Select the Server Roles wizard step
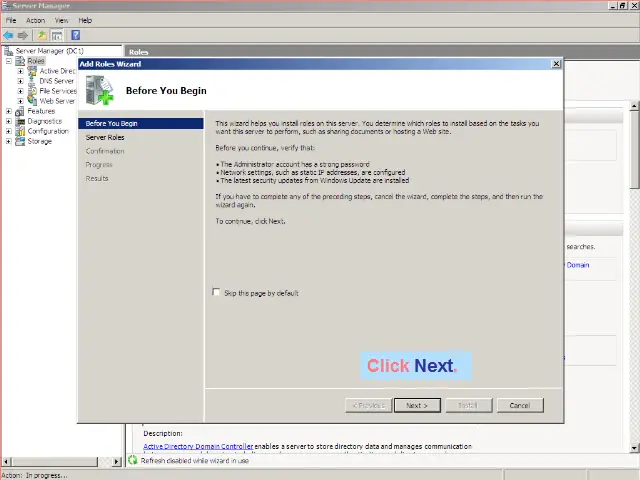The width and height of the screenshot is (640, 480). click(x=105, y=137)
